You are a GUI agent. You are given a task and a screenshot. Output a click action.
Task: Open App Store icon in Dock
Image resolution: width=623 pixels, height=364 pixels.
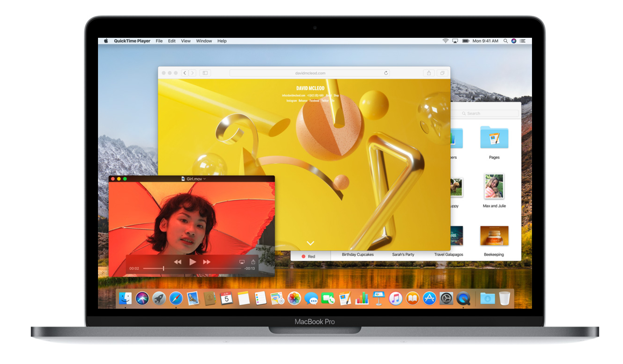tap(429, 299)
